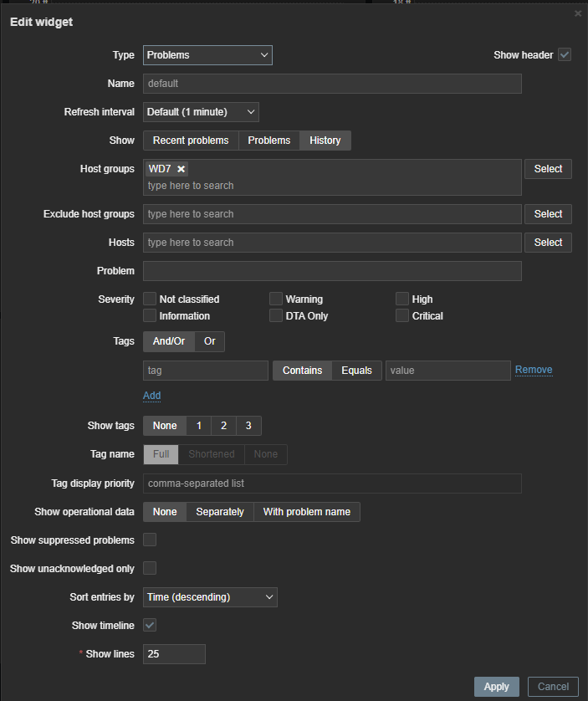Click the Add tag link
The image size is (588, 701).
pyautogui.click(x=151, y=396)
